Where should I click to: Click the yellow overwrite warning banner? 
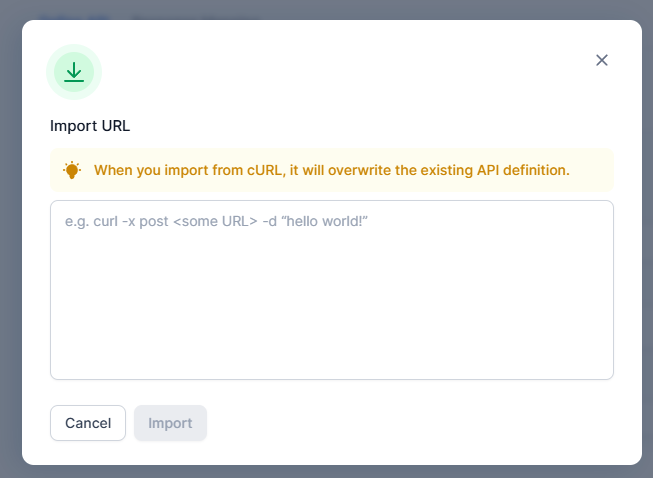pyautogui.click(x=332, y=170)
